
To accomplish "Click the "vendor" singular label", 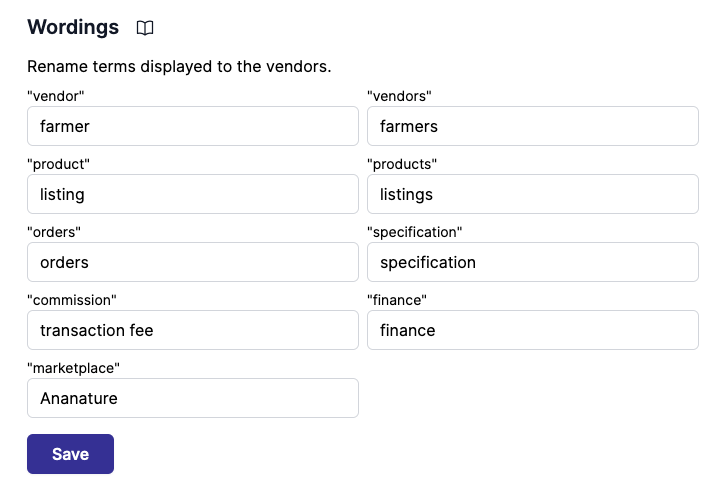I will click(56, 96).
